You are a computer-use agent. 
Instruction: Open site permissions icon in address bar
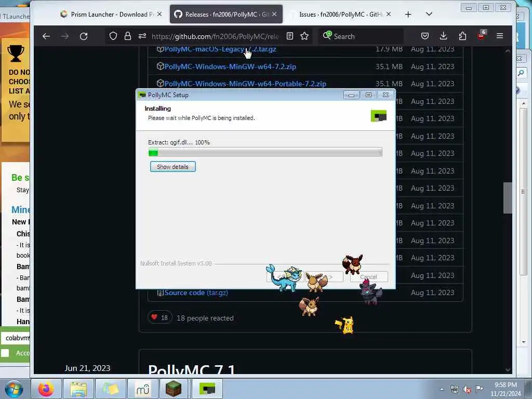point(142,36)
